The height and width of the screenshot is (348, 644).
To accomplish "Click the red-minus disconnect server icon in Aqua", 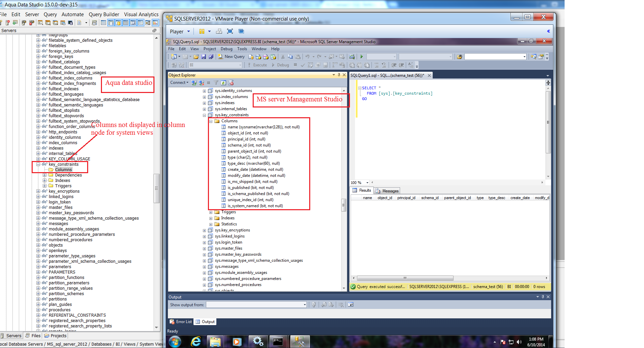I will 32,23.
